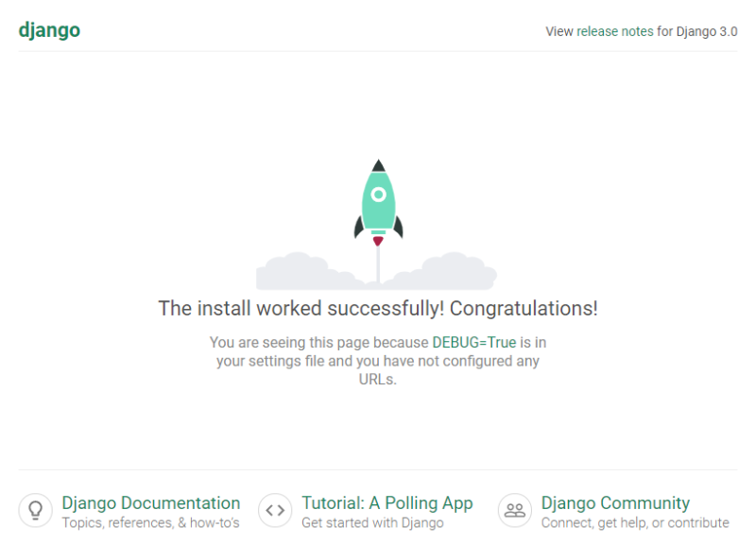756x544 pixels.
Task: Click the DEBUG=True link
Action: (474, 342)
